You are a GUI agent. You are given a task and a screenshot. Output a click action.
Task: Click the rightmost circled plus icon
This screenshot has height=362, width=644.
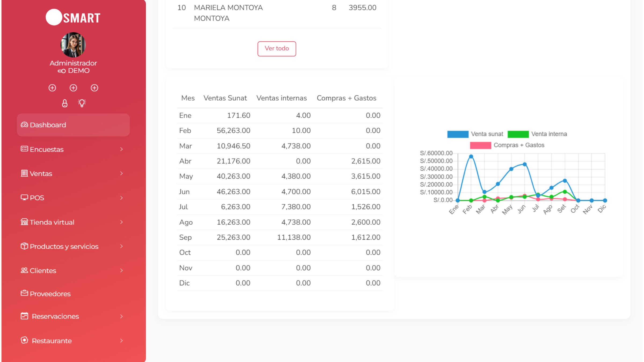(94, 88)
